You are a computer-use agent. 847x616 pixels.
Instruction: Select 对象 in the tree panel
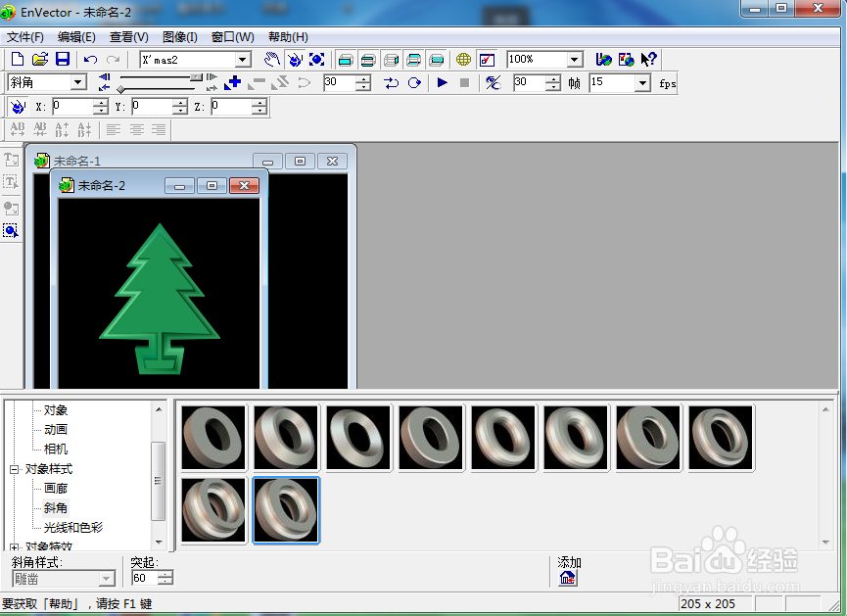pos(56,410)
